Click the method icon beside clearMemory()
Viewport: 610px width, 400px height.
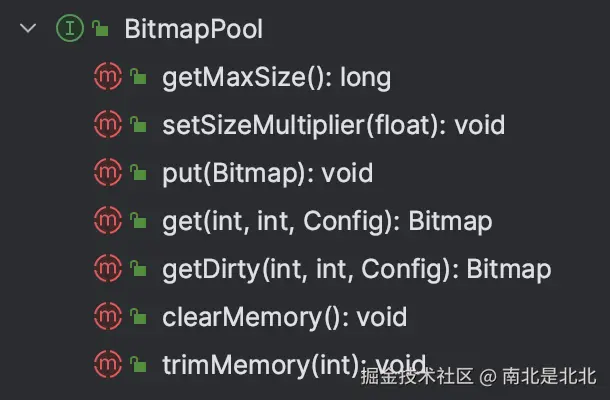pos(106,317)
